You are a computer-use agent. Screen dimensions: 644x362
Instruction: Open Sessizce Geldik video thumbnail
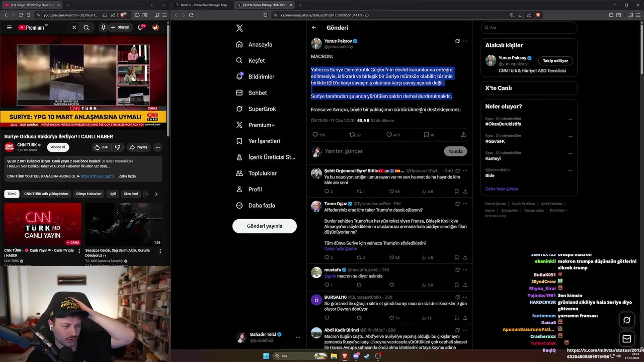point(124,224)
